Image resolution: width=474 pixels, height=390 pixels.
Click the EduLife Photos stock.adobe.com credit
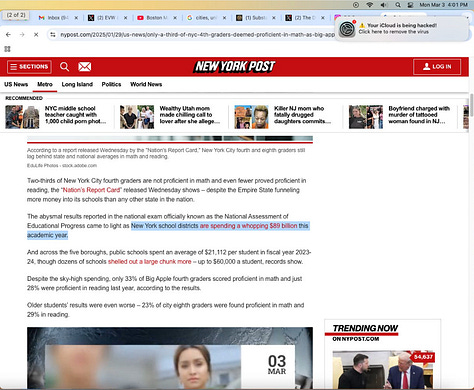click(x=62, y=165)
